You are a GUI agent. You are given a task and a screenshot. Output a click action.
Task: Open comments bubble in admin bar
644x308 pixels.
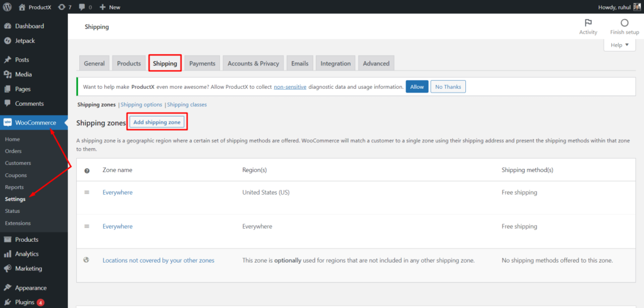point(82,7)
